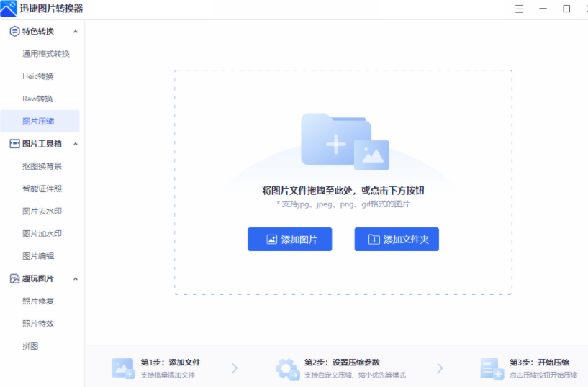Click 第2步：设置压缩参数 label
The image size is (588, 387).
[x=342, y=363]
